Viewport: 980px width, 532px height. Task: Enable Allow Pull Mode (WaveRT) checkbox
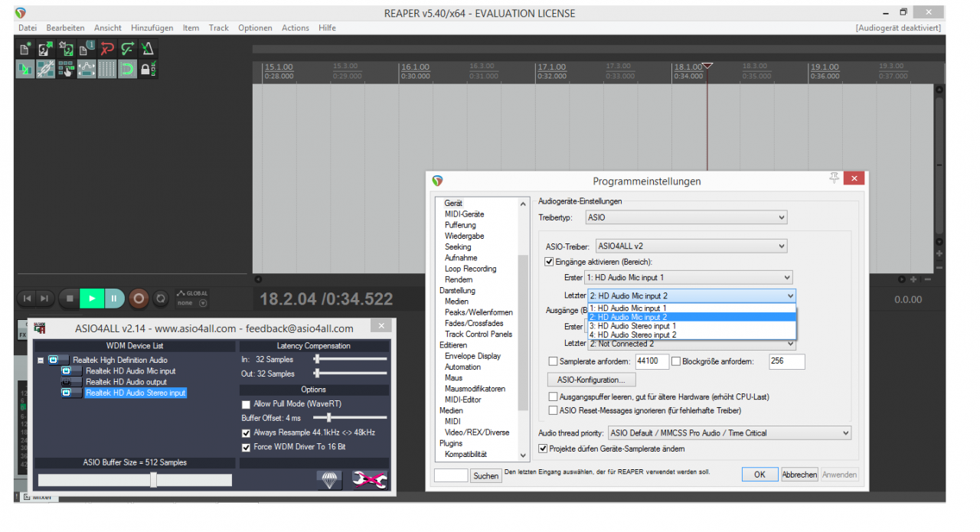click(246, 404)
